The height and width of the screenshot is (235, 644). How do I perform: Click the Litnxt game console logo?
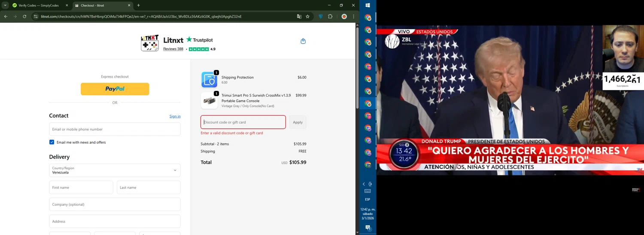(x=149, y=43)
